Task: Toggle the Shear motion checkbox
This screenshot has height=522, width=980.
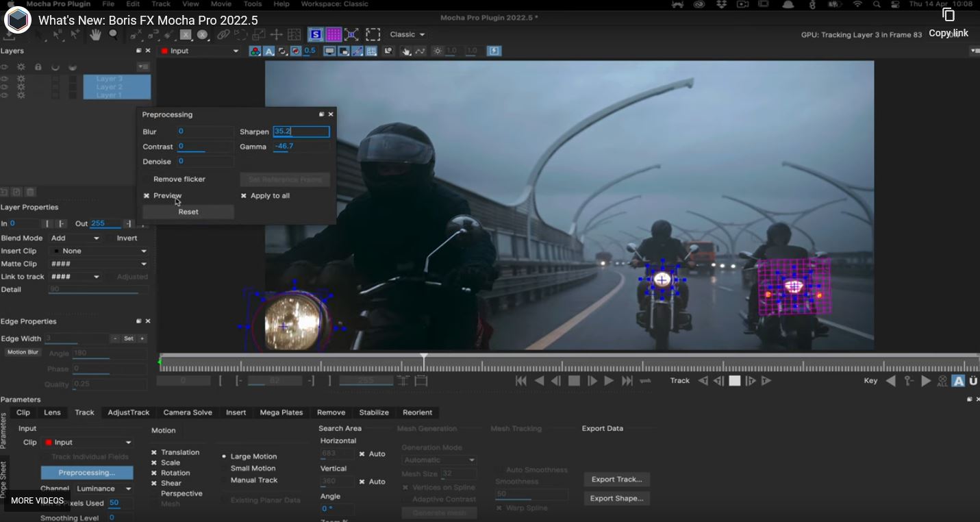Action: [x=154, y=484]
